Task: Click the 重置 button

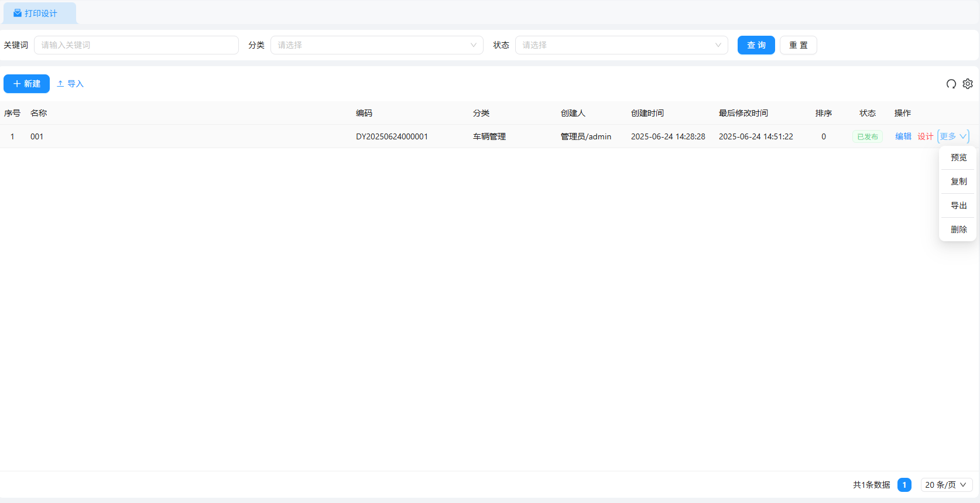Action: click(x=798, y=45)
